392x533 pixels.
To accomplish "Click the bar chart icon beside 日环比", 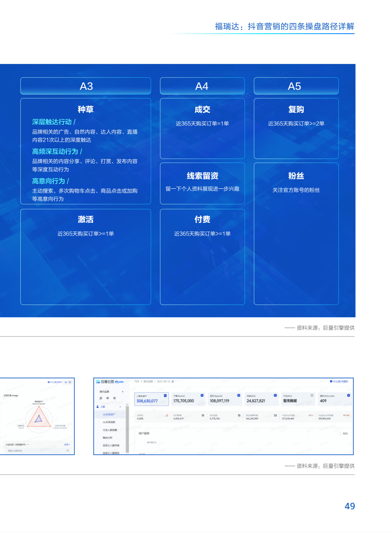I will tap(167, 415).
